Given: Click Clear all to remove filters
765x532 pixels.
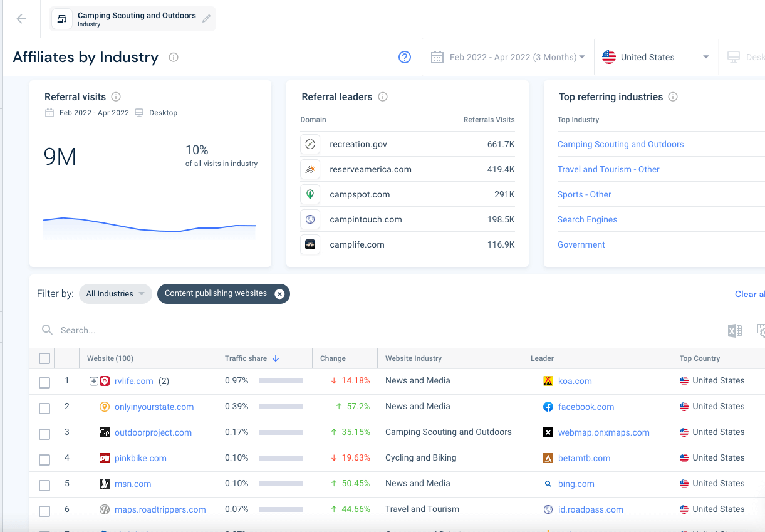Looking at the screenshot, I should [x=749, y=293].
